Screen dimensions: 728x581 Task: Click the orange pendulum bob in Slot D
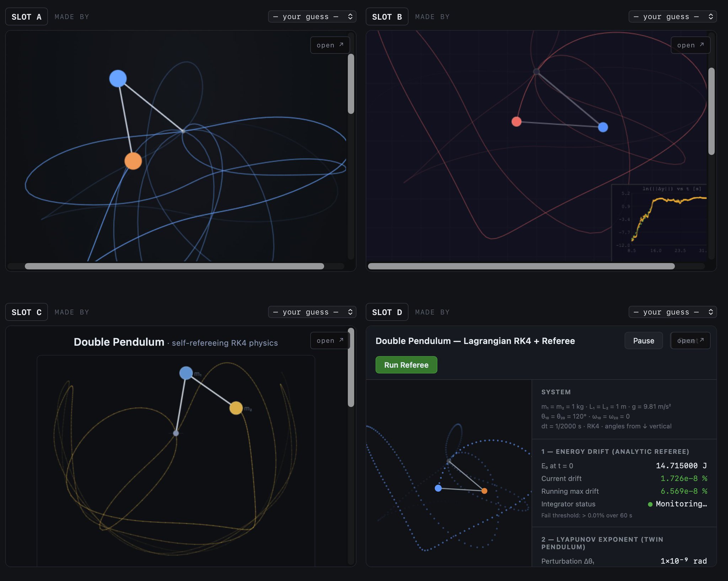484,491
